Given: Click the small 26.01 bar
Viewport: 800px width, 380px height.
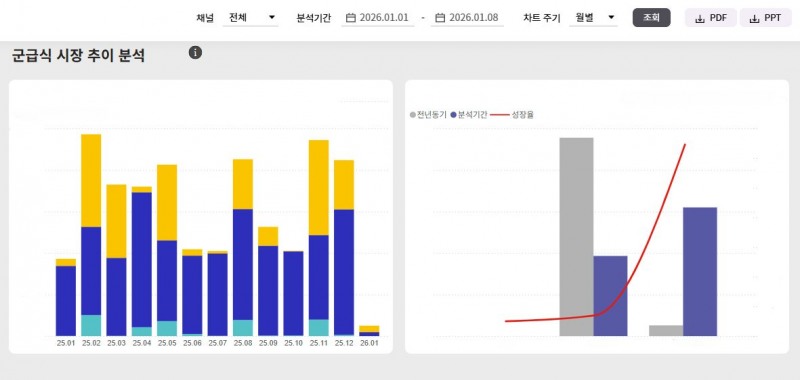Looking at the screenshot, I should (369, 331).
